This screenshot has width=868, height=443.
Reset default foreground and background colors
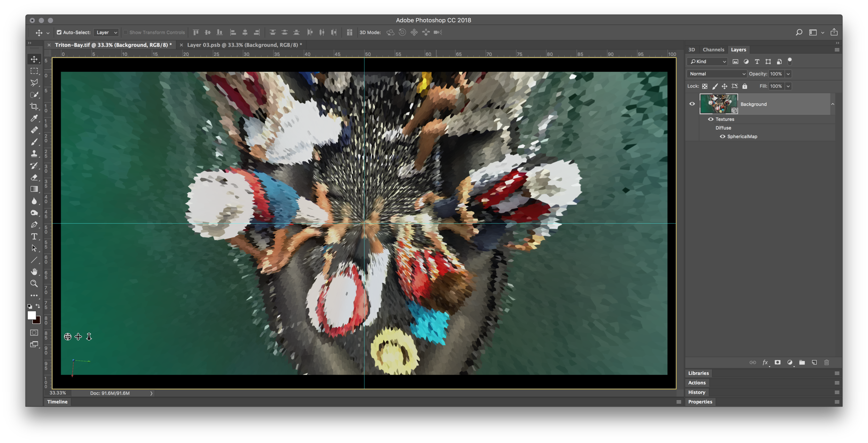point(30,306)
